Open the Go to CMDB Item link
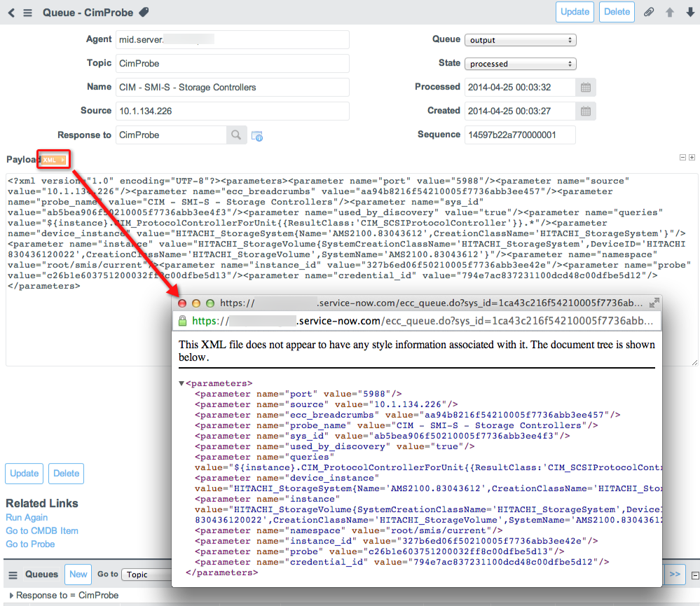Image resolution: width=700 pixels, height=606 pixels. 42,531
